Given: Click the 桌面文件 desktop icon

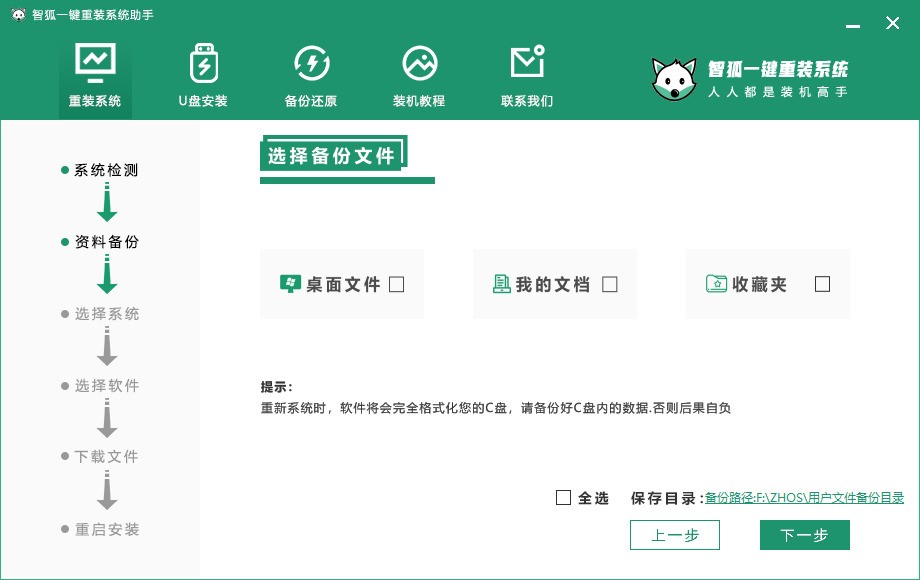Looking at the screenshot, I should [x=290, y=284].
